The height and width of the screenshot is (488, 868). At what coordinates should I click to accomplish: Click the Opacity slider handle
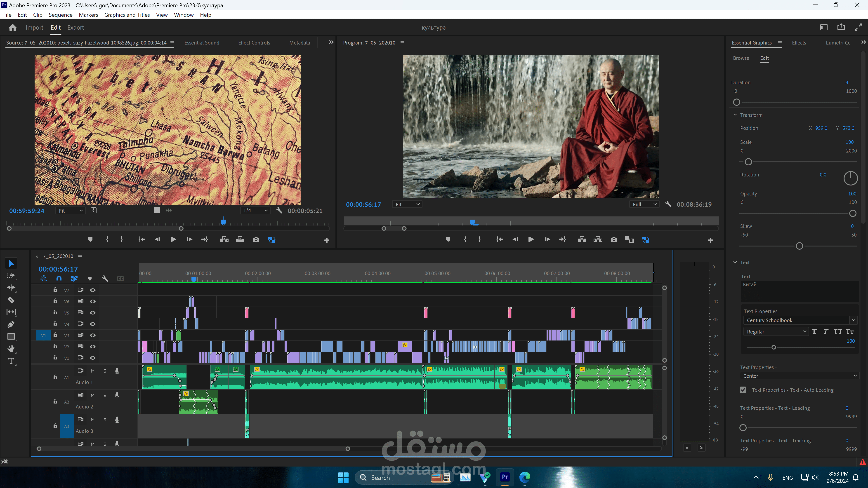[x=852, y=213]
